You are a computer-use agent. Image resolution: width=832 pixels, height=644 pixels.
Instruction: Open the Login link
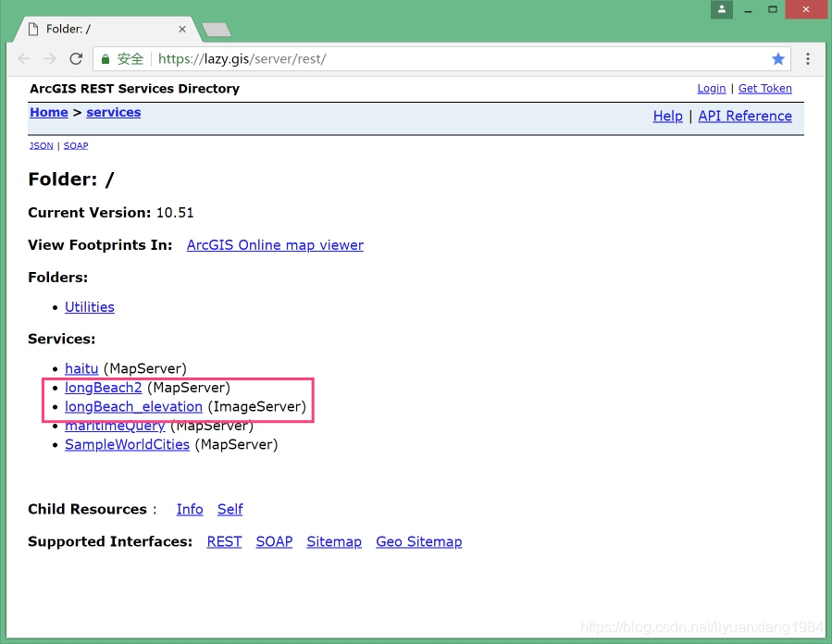(711, 89)
